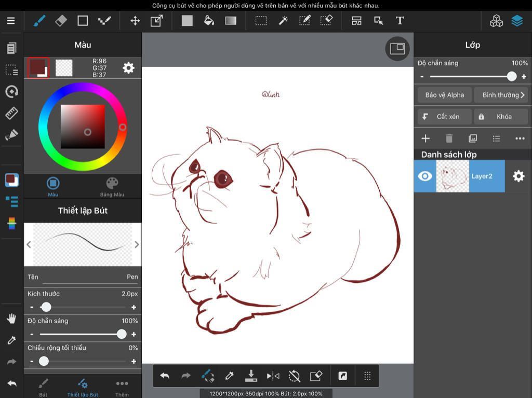Viewport: 532px width, 398px height.
Task: Select the Dot/curve pen tool
Action: (104, 21)
